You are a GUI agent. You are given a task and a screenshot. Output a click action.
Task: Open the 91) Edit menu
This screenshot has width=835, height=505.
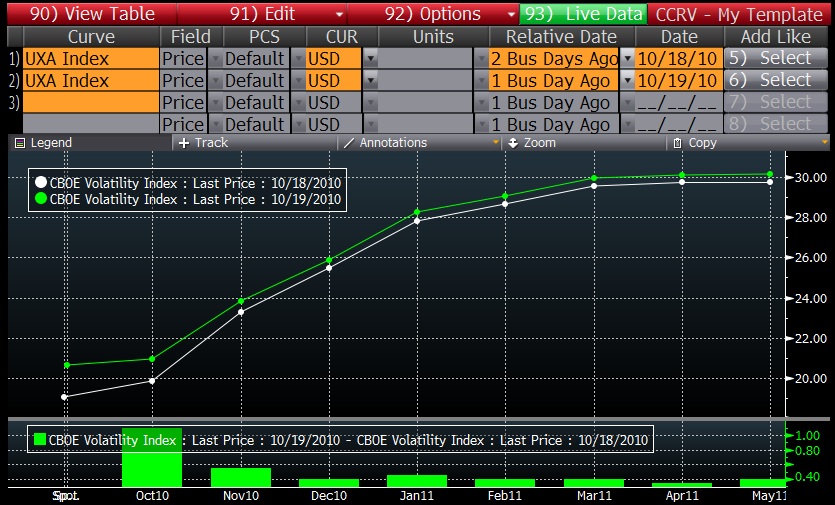[262, 13]
